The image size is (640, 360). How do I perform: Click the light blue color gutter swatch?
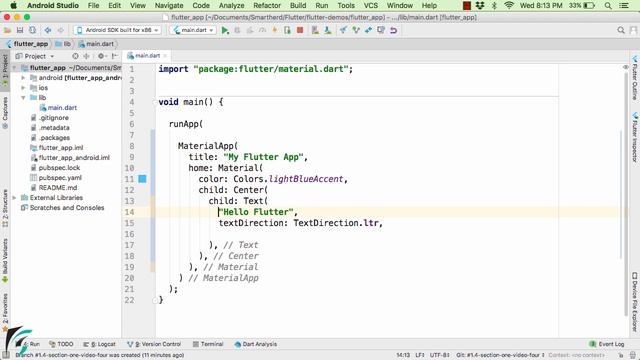(142, 179)
